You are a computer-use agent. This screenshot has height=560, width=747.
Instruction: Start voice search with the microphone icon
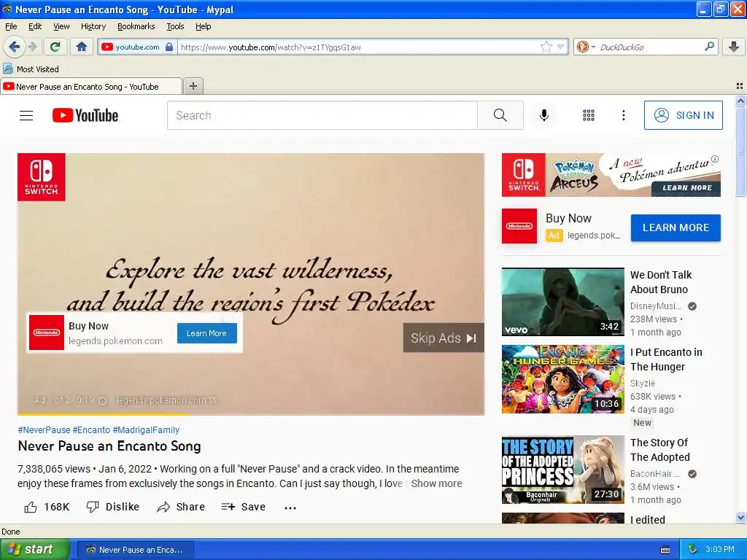[544, 115]
